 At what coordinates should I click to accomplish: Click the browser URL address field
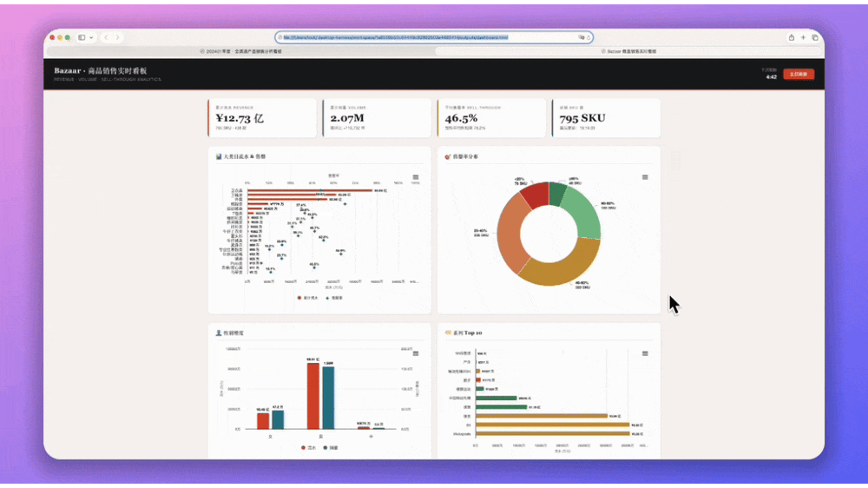(x=434, y=37)
